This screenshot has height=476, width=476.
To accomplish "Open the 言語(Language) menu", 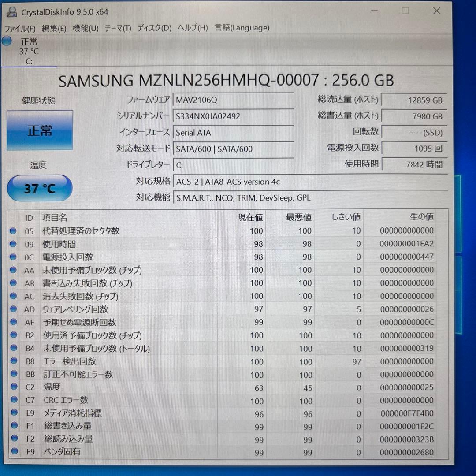I will pyautogui.click(x=242, y=28).
